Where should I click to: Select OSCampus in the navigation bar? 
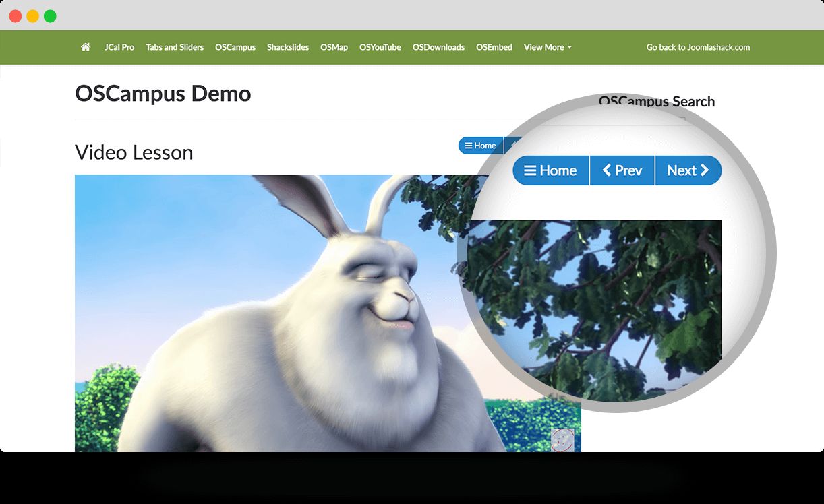[x=235, y=47]
